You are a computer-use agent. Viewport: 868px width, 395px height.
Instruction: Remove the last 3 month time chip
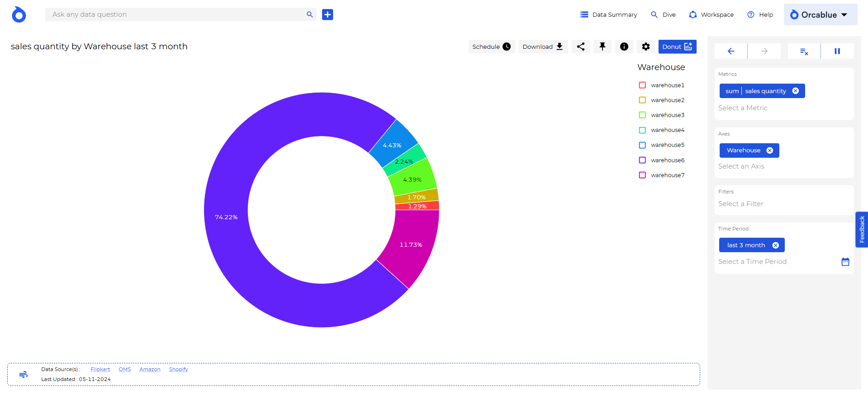tap(776, 245)
